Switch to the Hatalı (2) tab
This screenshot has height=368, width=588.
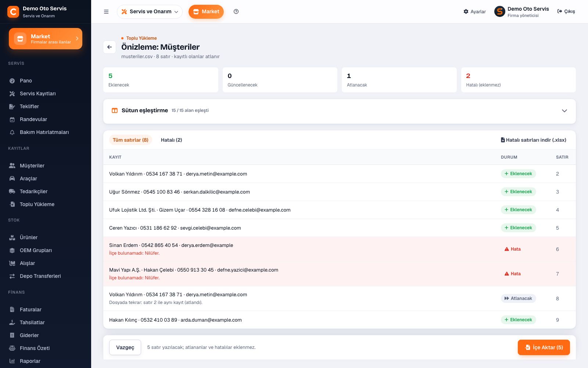pos(171,140)
